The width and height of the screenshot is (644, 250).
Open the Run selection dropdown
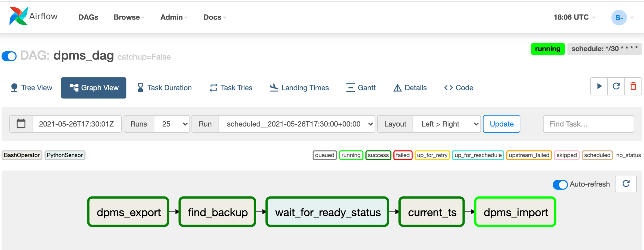pyautogui.click(x=296, y=124)
